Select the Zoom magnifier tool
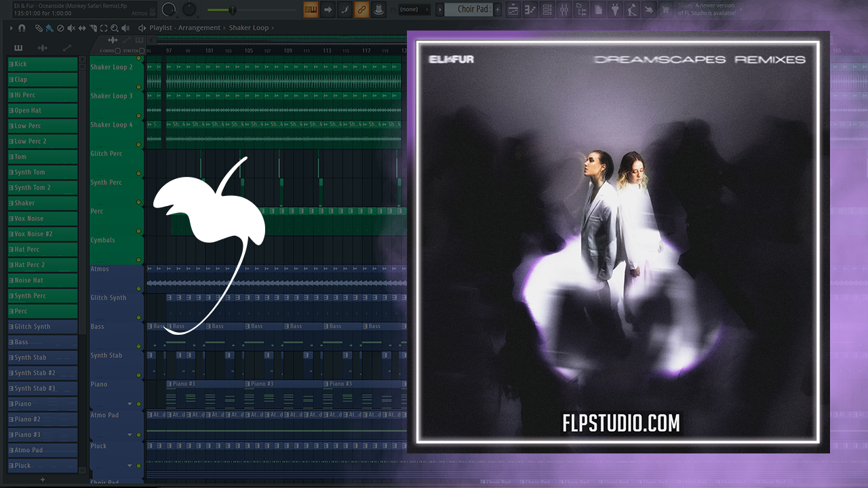868x488 pixels. [115, 28]
